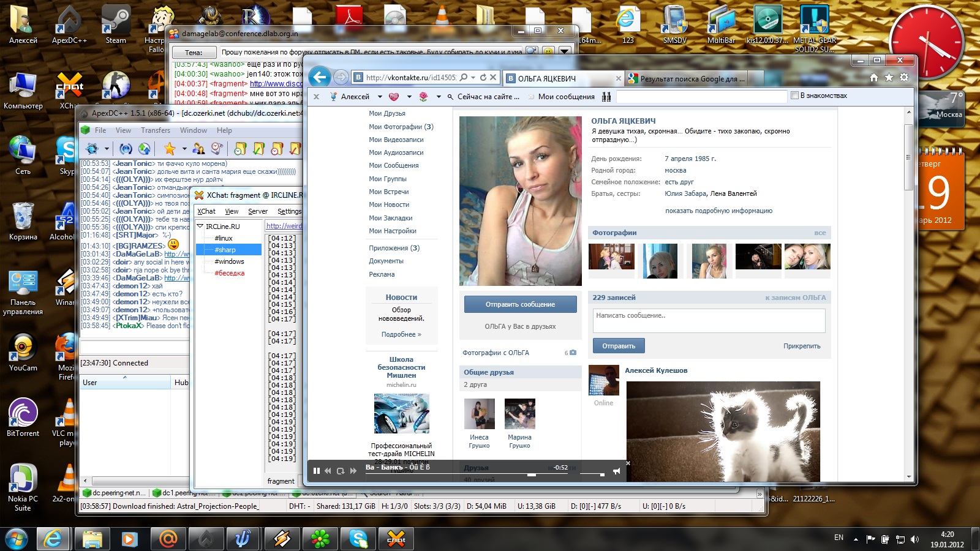Refresh the vkontakte page
Screen dimensions: 980x551
[x=483, y=78]
